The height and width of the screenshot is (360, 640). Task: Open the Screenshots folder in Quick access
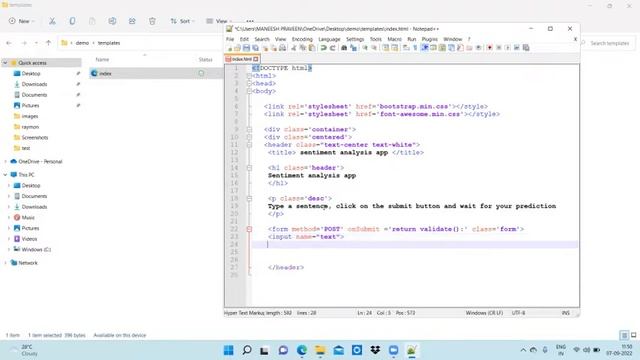coord(35,138)
